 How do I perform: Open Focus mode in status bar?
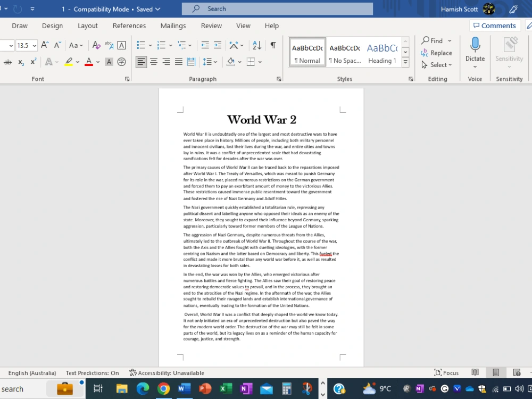(x=446, y=373)
